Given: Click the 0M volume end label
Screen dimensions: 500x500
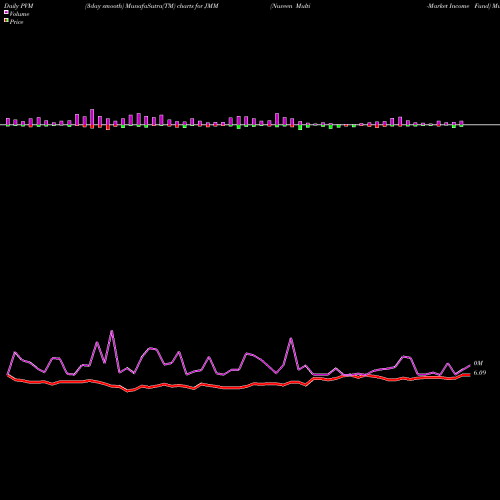Looking at the screenshot, I should point(478,363).
